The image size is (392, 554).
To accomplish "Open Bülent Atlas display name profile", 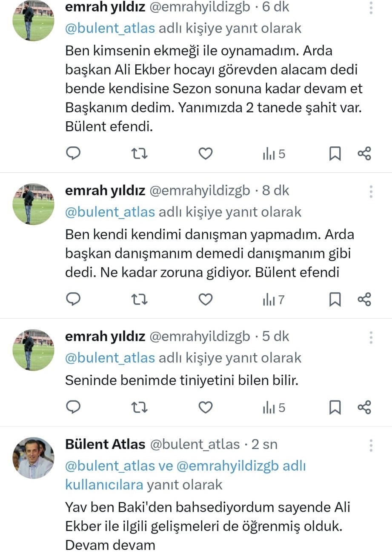I will click(105, 445).
